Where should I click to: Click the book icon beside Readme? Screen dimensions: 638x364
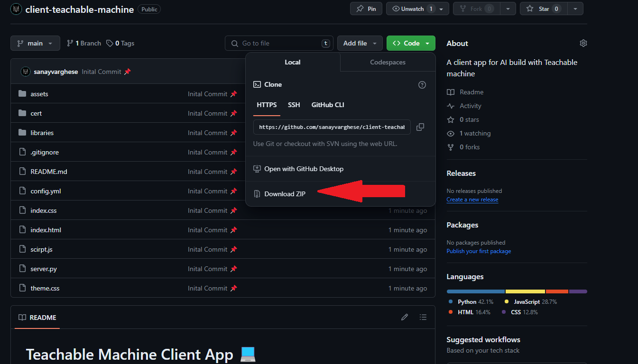pos(451,92)
